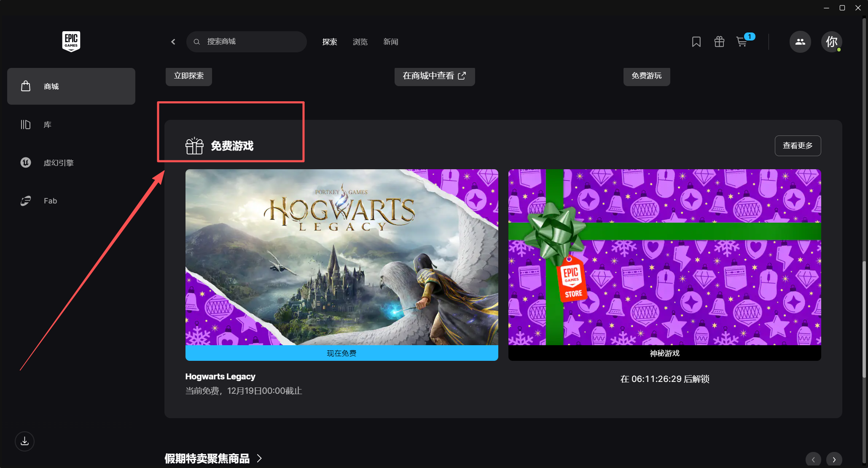Click the 免费游玩 button
The image size is (868, 468).
coord(646,76)
